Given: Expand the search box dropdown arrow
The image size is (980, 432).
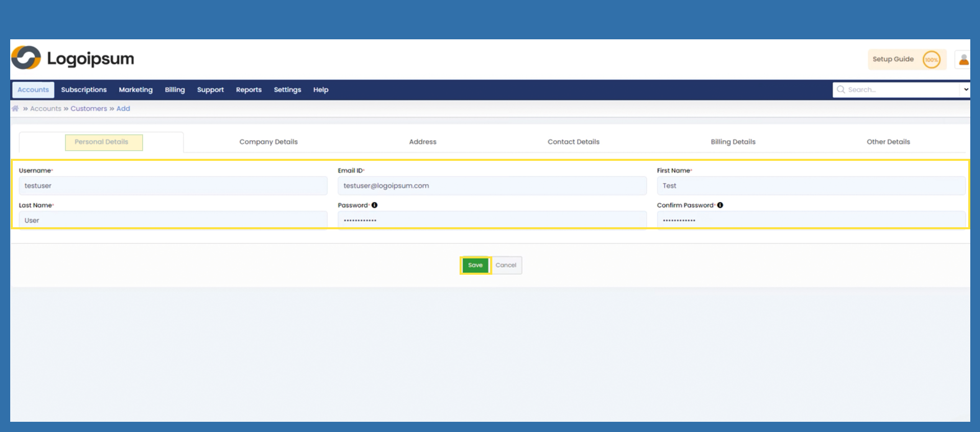Looking at the screenshot, I should click(965, 89).
